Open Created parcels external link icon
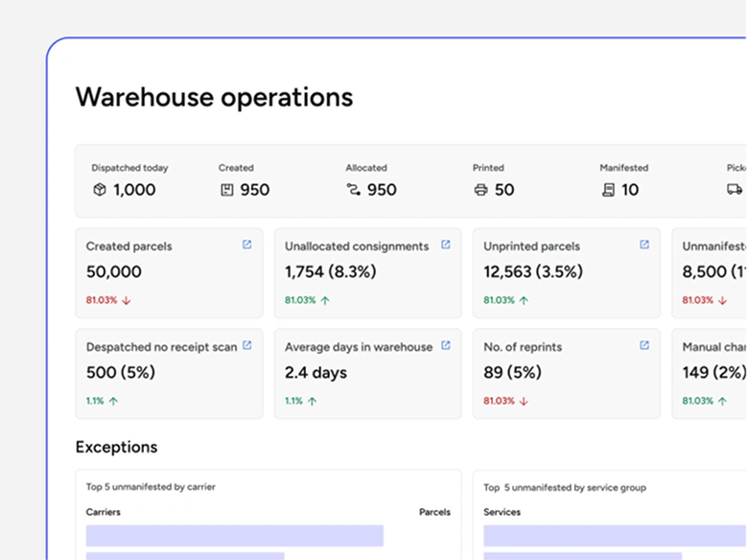 click(246, 245)
